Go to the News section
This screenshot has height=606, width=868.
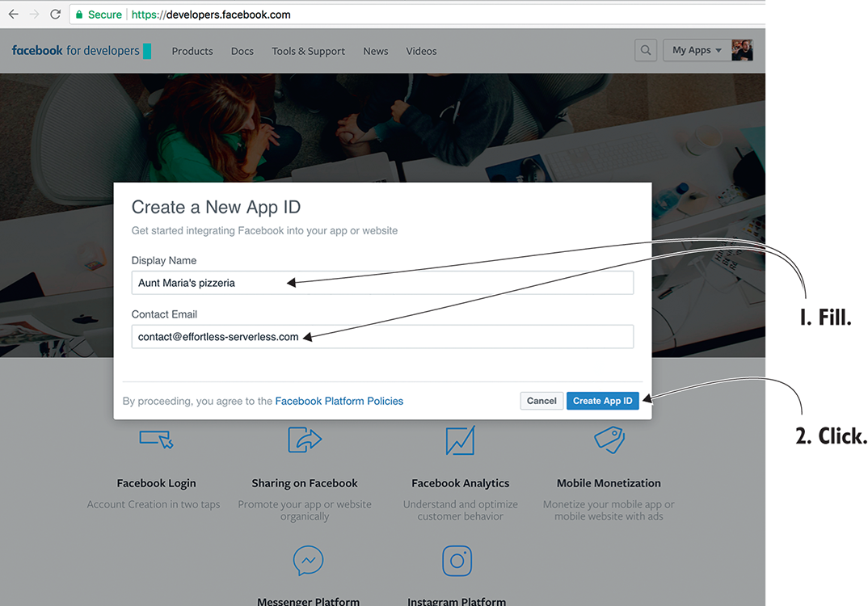coord(376,51)
